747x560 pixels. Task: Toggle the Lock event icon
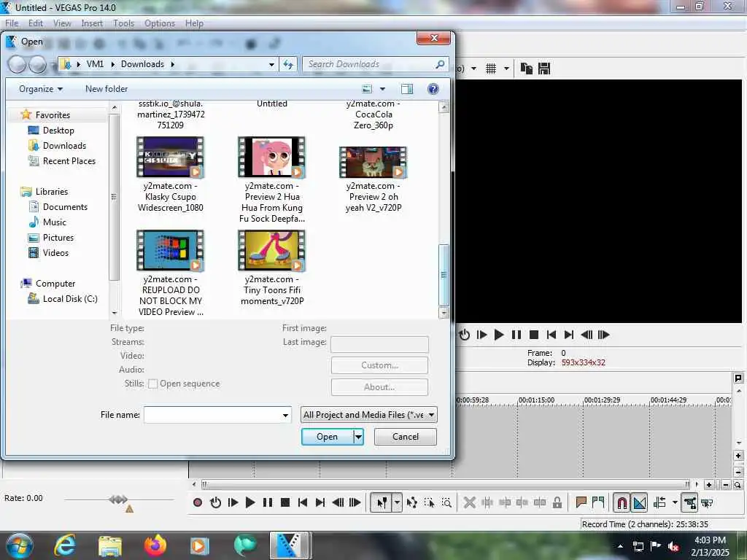557,502
